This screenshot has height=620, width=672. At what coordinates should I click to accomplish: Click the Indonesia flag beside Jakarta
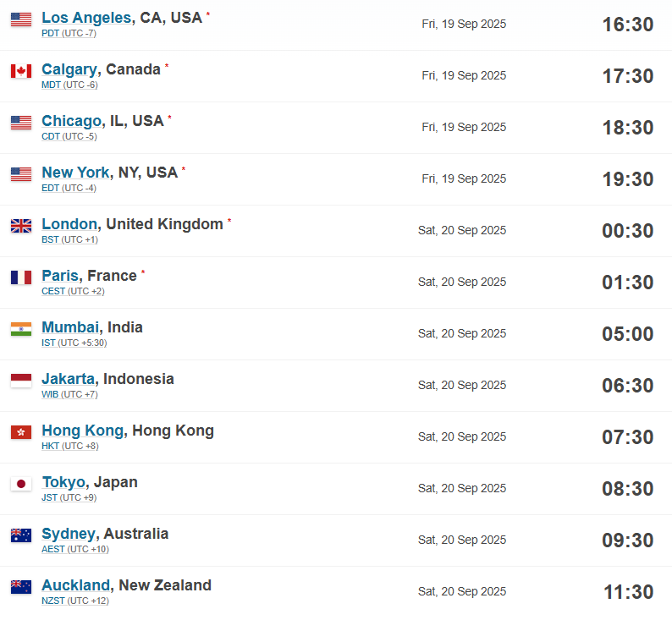click(x=21, y=381)
